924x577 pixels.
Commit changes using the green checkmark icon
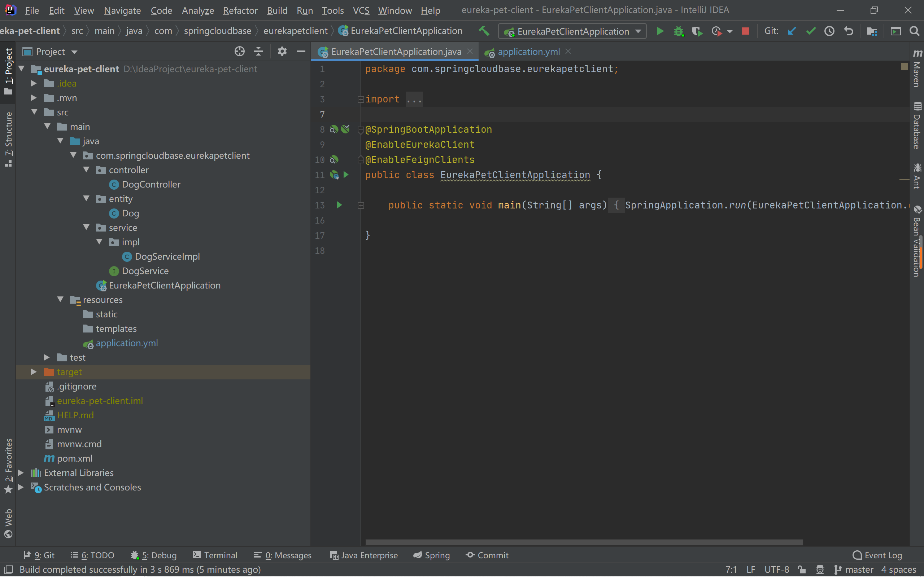811,31
